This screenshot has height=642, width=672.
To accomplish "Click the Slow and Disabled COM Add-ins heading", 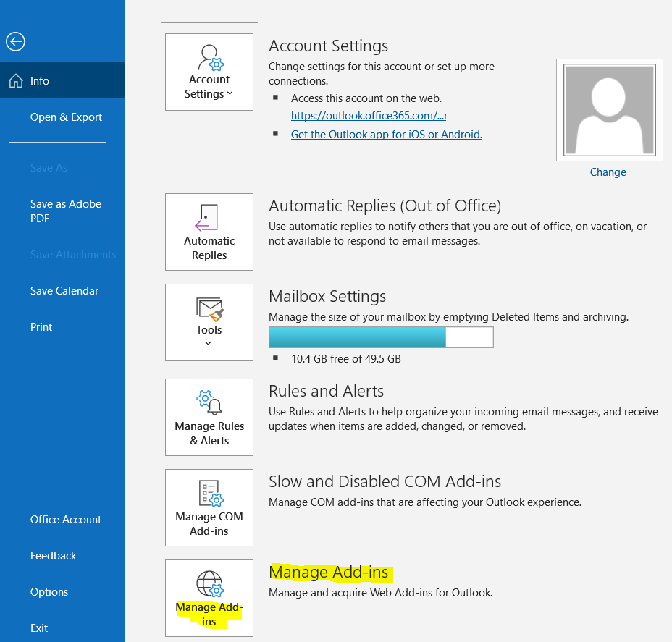I will pyautogui.click(x=385, y=481).
